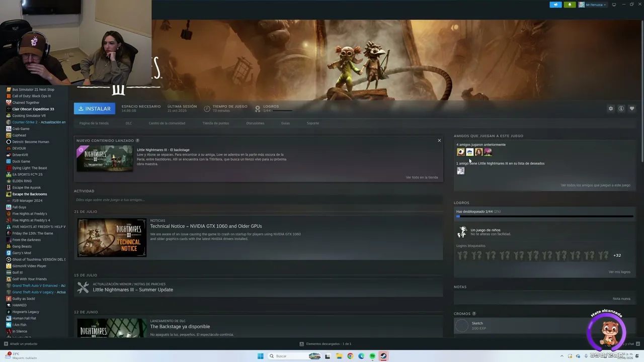
Task: Open the Soporte tab
Action: (x=313, y=123)
